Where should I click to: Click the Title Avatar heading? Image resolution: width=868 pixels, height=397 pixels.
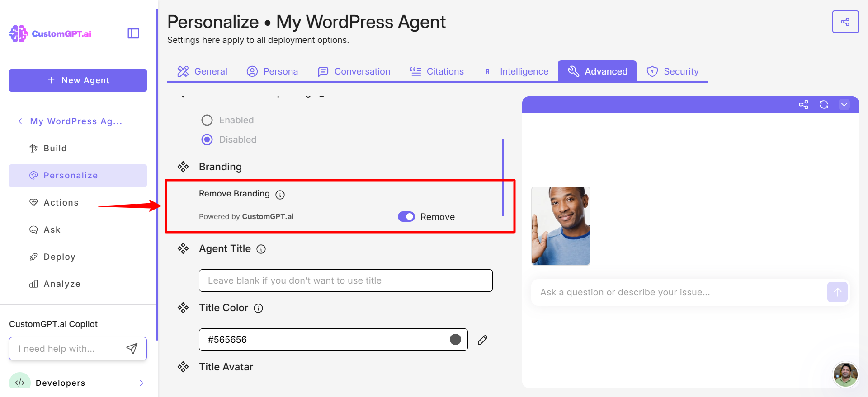coord(226,367)
